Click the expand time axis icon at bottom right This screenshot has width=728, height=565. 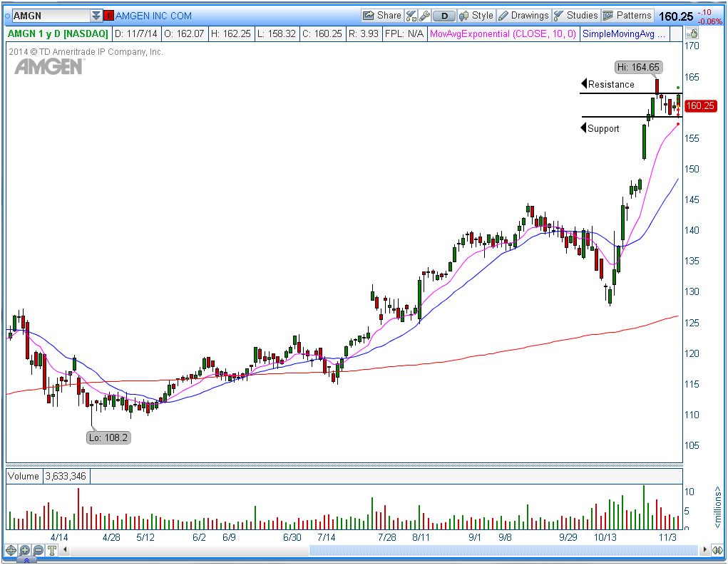click(718, 551)
